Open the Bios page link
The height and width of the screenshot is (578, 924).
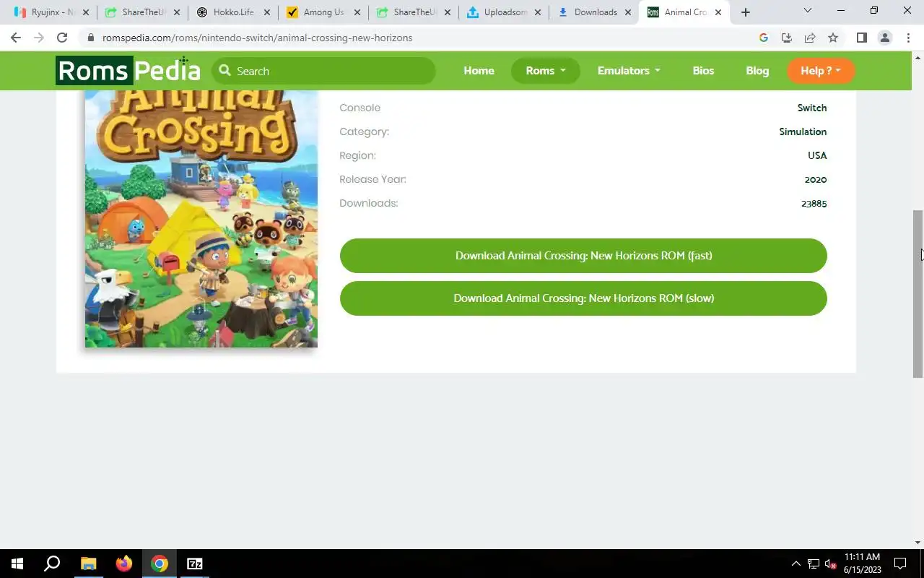click(x=703, y=71)
